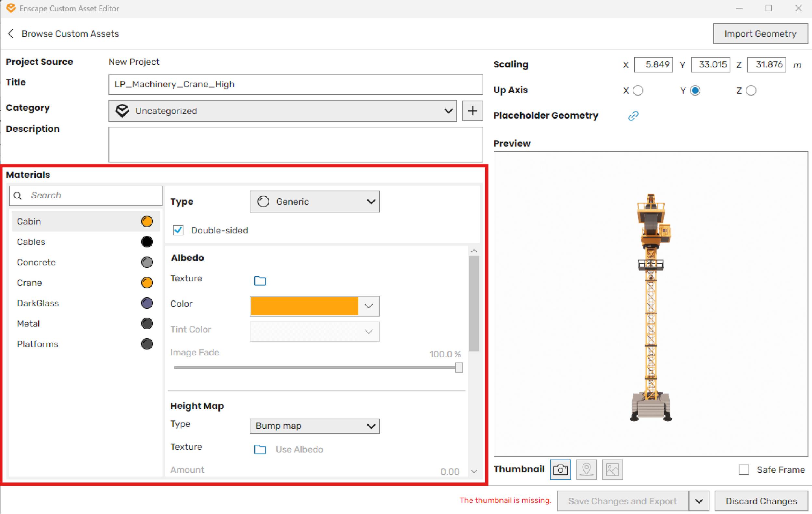Viewport: 812px width, 514px height.
Task: Expand the Uncategorized category dropdown
Action: click(x=282, y=111)
